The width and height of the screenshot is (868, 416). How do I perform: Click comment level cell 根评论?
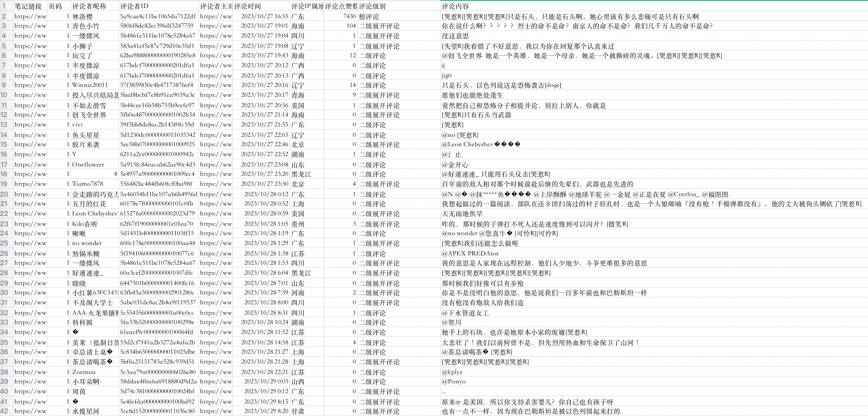pos(399,16)
